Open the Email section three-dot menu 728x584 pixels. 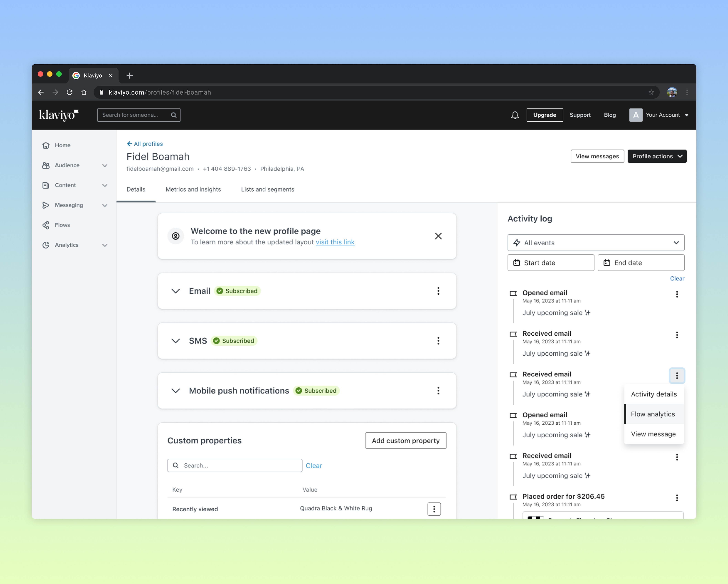click(x=438, y=291)
